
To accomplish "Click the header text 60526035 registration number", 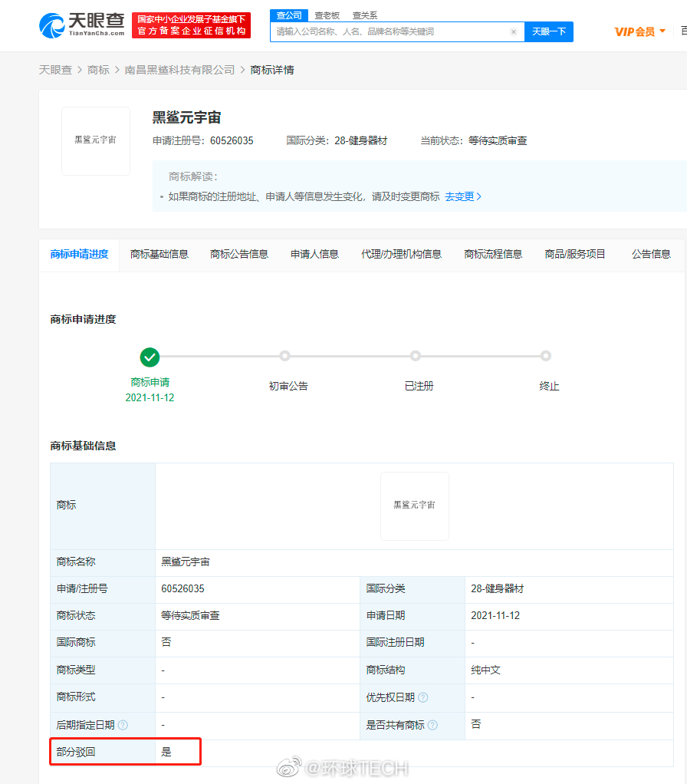I will [x=232, y=141].
